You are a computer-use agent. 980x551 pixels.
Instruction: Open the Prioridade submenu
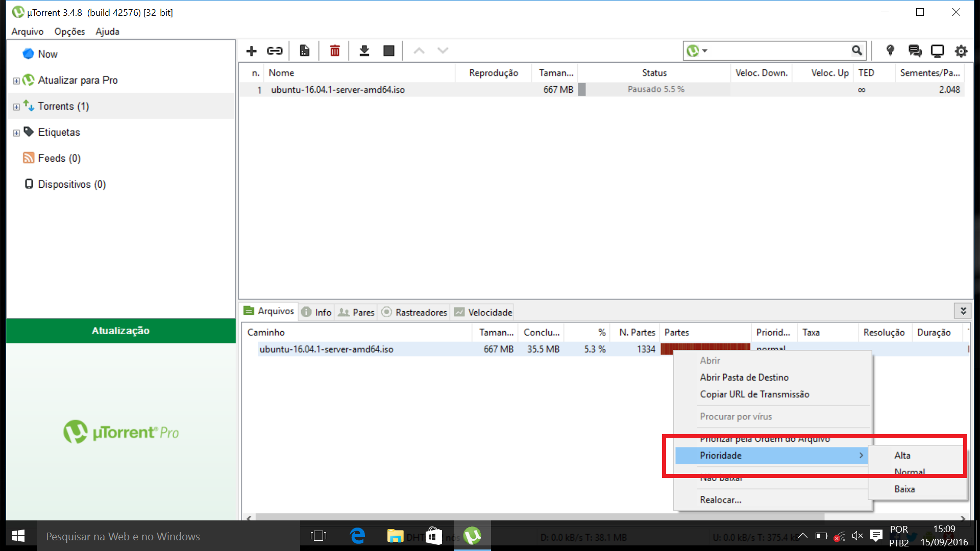[772, 456]
